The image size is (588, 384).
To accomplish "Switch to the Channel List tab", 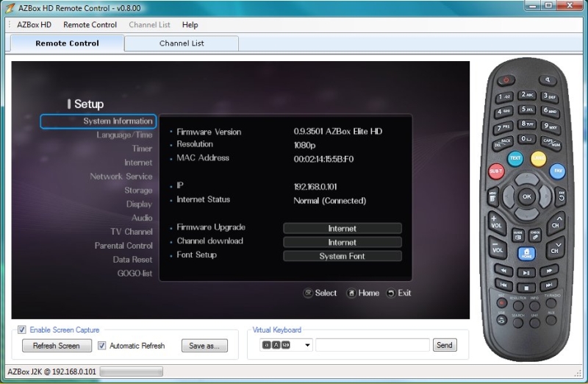I will tap(182, 43).
